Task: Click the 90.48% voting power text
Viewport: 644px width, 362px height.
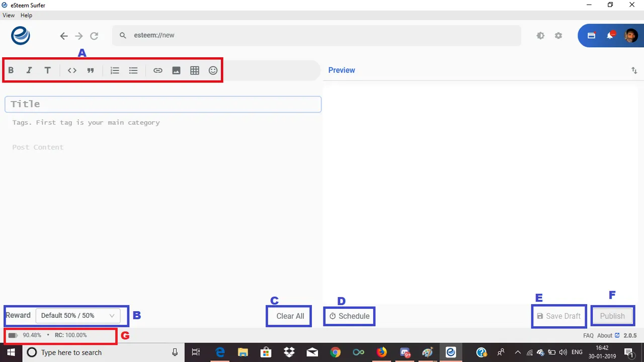Action: tap(32, 335)
